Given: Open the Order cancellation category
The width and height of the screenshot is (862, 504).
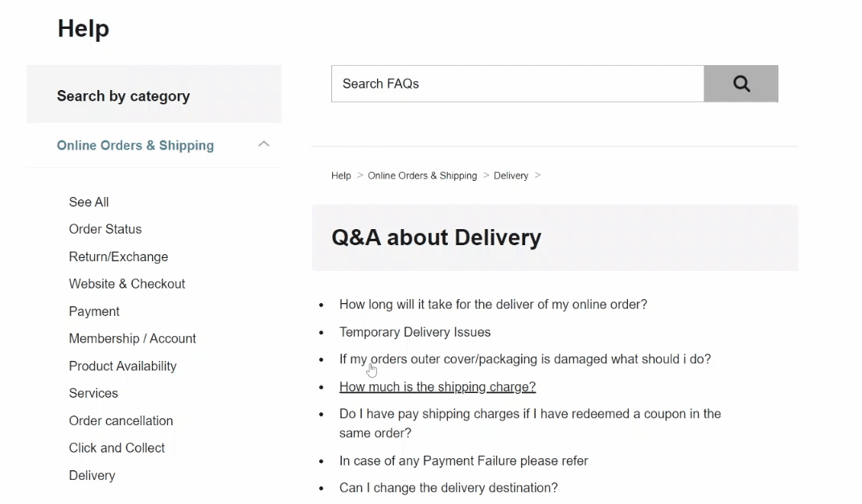Looking at the screenshot, I should coord(121,420).
